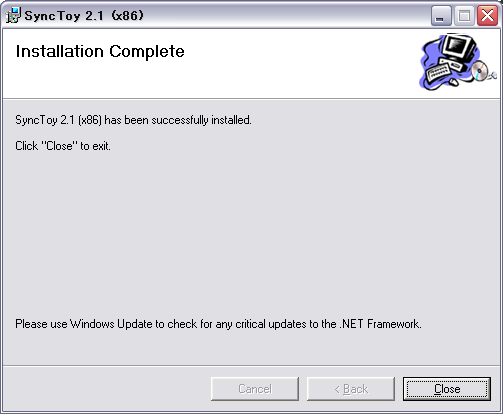Click the empty gray dialog body area
503x414 pixels.
[250, 233]
